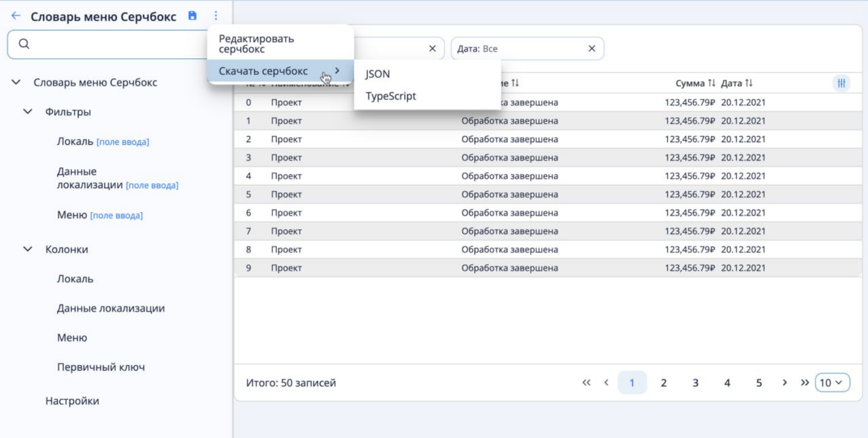Go to page 5
The image size is (868, 438).
pos(759,383)
